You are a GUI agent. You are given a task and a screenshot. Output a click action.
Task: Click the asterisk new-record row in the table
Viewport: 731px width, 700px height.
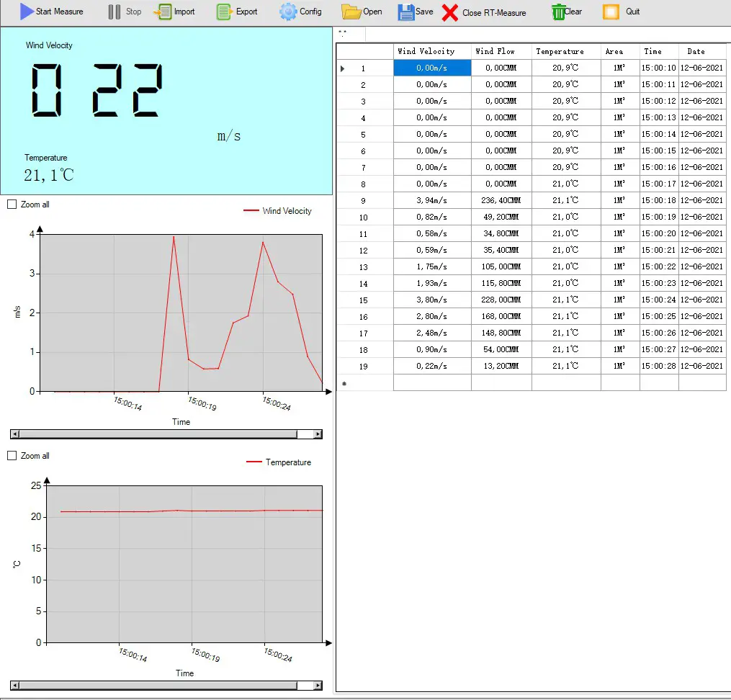tap(344, 383)
